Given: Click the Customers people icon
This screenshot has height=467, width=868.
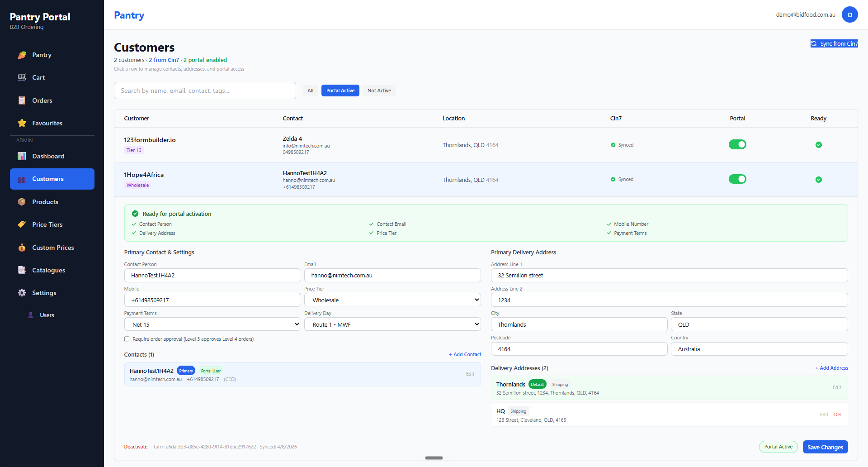Looking at the screenshot, I should pos(22,179).
